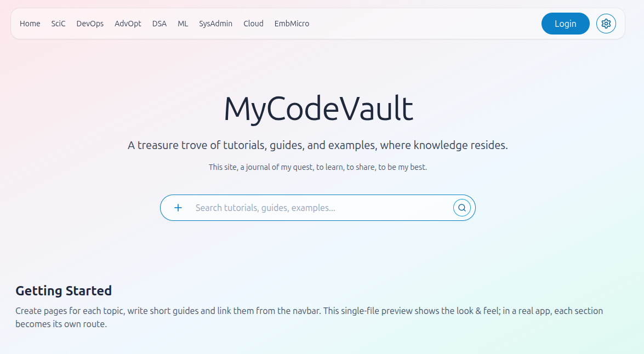644x354 pixels.
Task: Open the DevOps nav section
Action: pyautogui.click(x=90, y=24)
